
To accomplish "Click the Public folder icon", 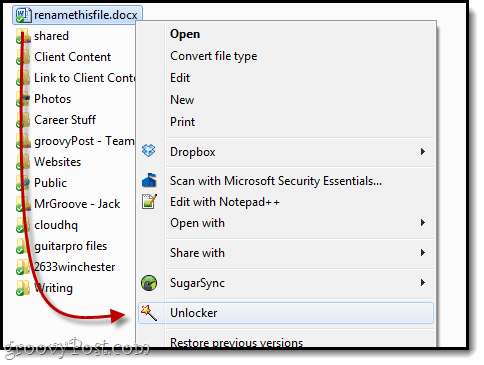I will pos(23,183).
